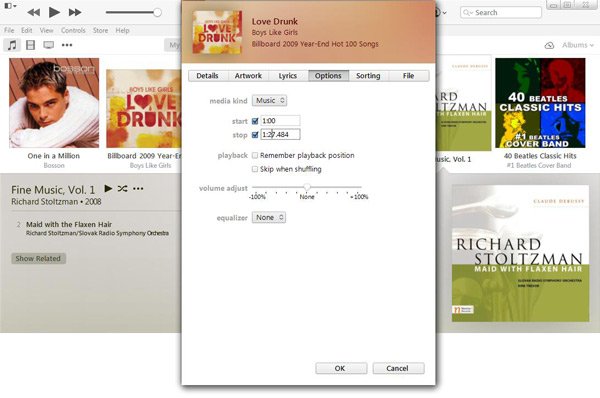Open Fine Music album more options ellipsis
This screenshot has width=600, height=398.
(138, 189)
